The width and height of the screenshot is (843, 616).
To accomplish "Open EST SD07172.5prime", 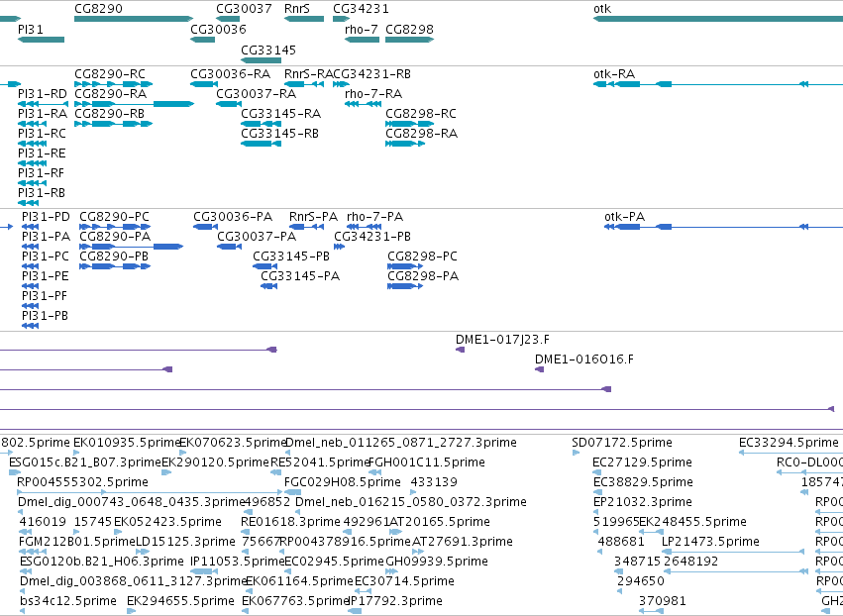I will tap(622, 443).
